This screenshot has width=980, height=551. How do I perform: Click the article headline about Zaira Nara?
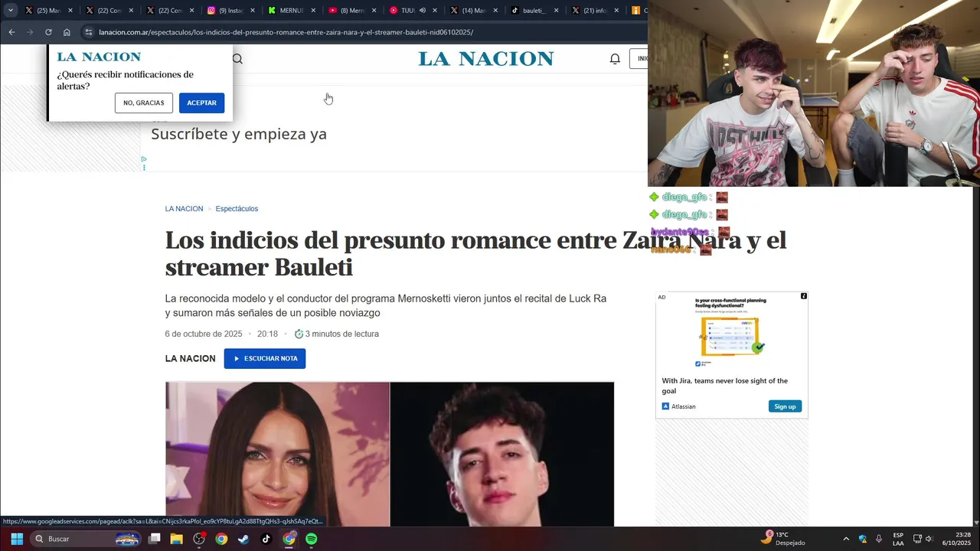(475, 253)
